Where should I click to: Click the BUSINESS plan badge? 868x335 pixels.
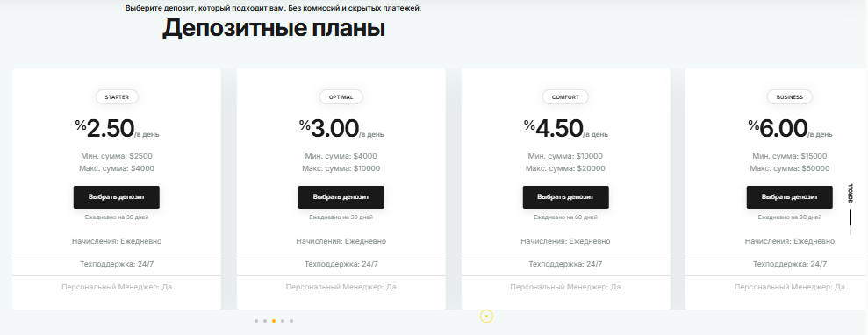pyautogui.click(x=789, y=97)
